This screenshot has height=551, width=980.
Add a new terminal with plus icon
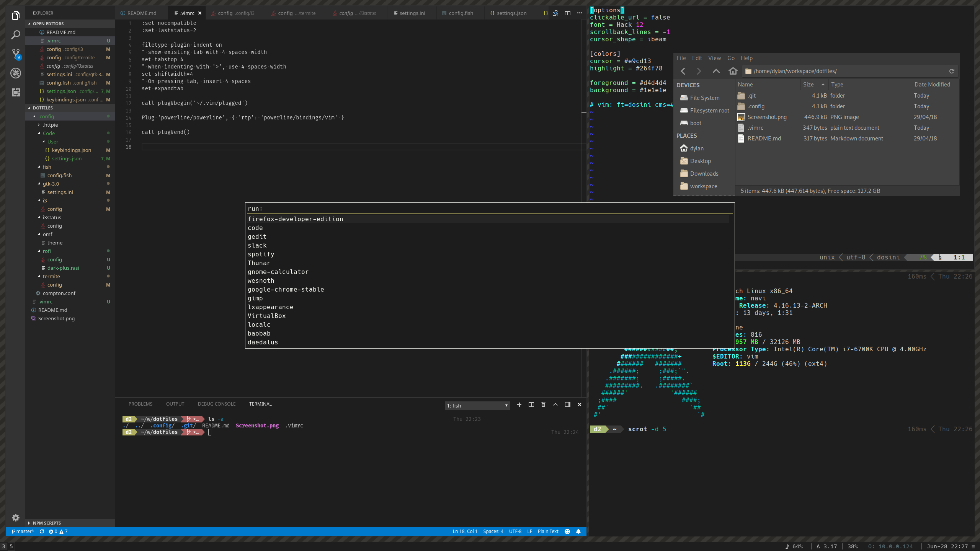519,404
